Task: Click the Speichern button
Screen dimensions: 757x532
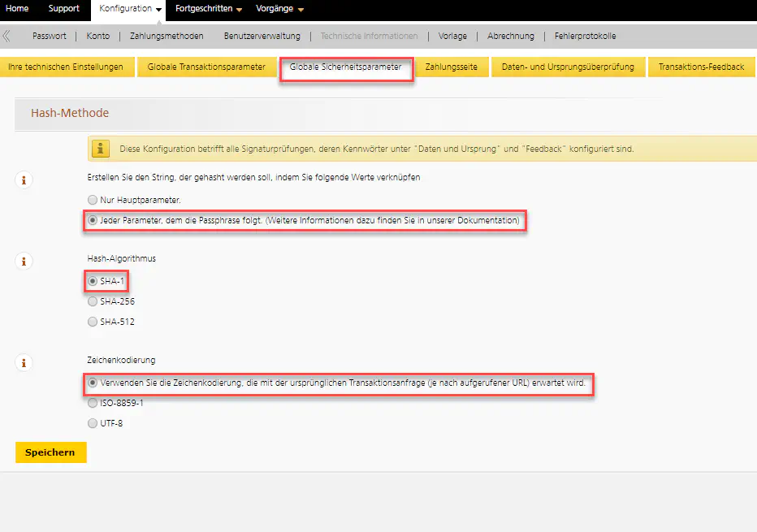Action: click(x=50, y=452)
